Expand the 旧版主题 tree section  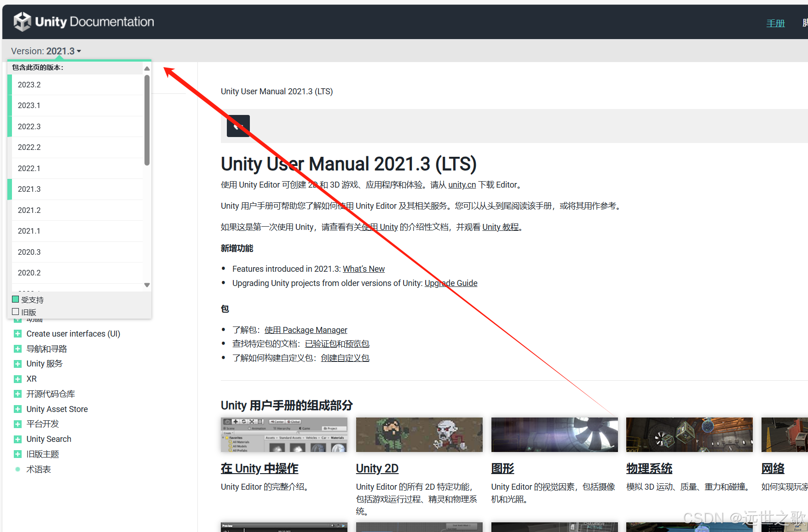17,454
